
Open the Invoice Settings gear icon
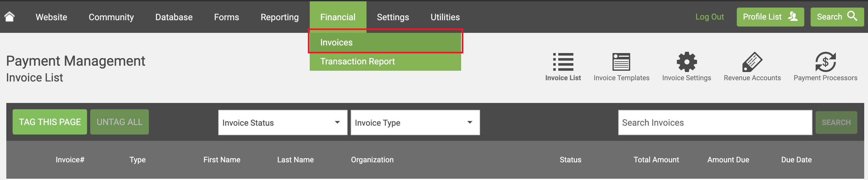point(687,62)
